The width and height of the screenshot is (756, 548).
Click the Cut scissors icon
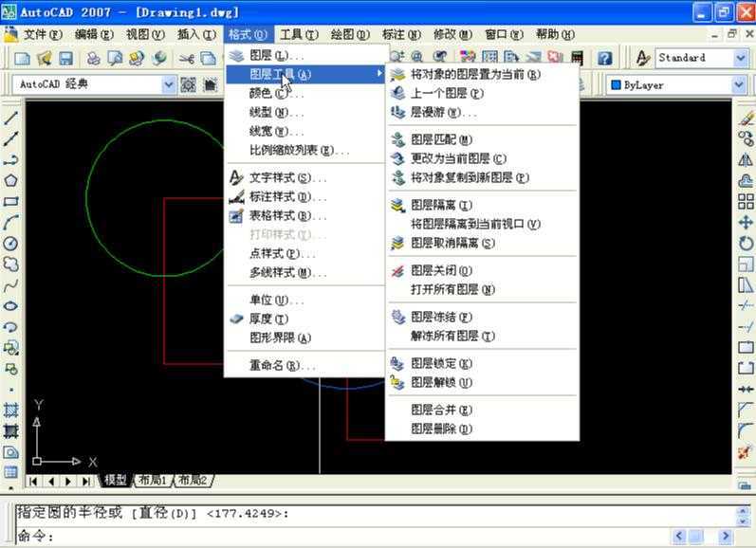click(x=187, y=59)
